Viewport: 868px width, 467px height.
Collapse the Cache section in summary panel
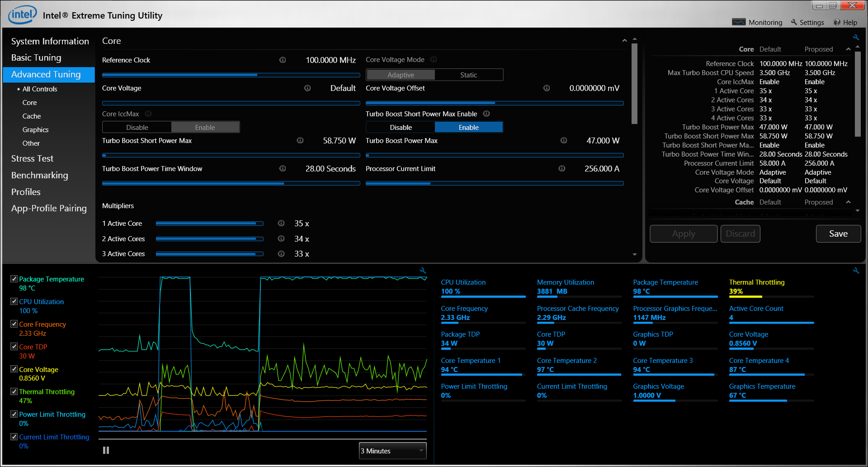point(848,202)
